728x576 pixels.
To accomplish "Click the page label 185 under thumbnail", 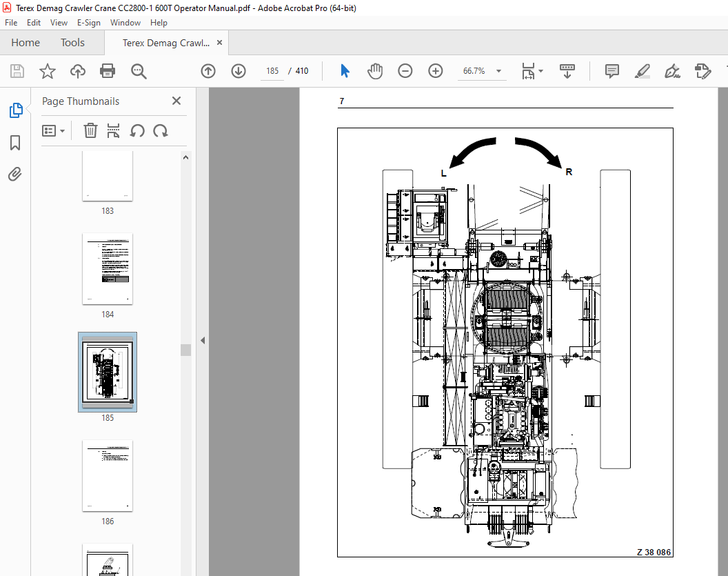I will [108, 417].
